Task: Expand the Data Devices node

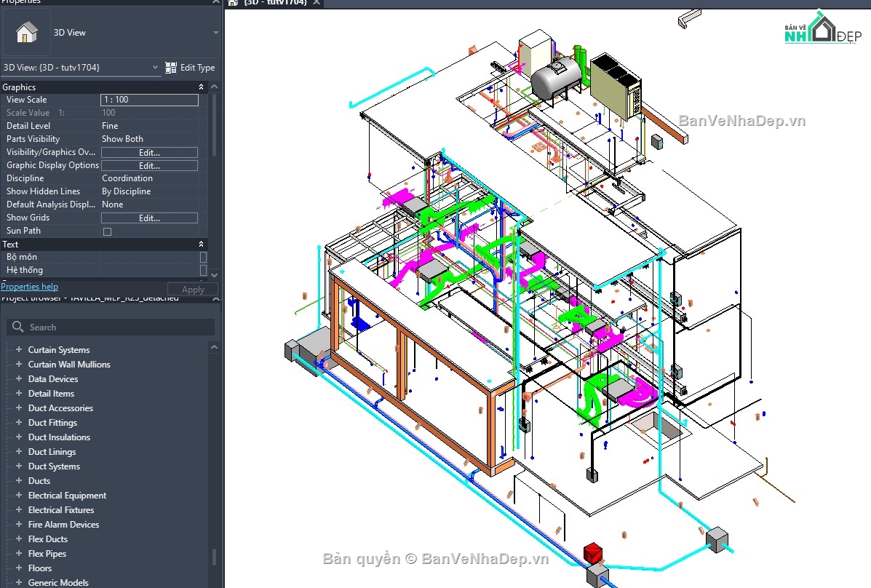Action: 19,378
